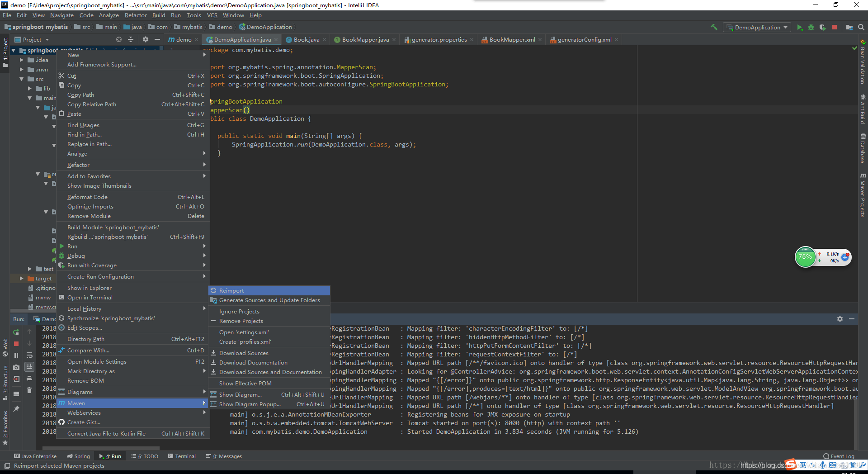
Task: Rerun DemoApplication in the Run panel
Action: 16,332
